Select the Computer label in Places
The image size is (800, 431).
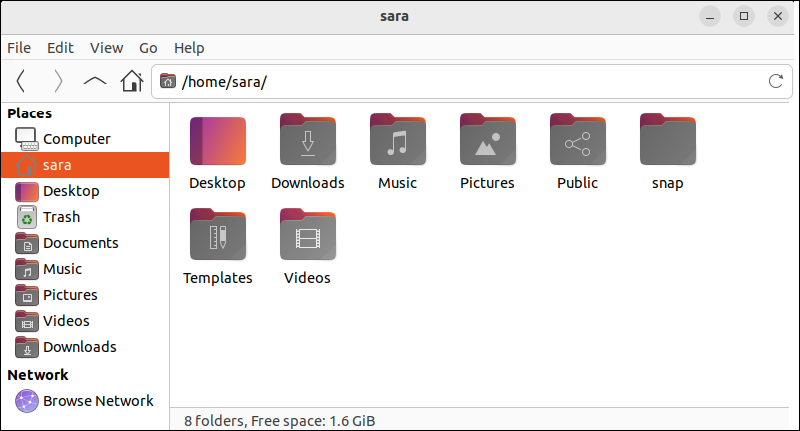tap(77, 139)
